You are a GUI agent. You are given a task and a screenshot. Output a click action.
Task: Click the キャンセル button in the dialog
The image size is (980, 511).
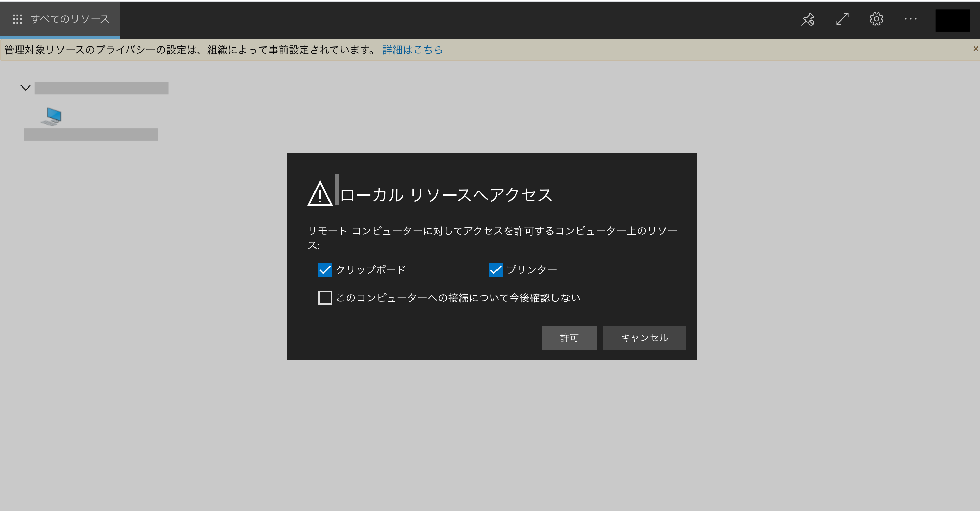click(644, 337)
